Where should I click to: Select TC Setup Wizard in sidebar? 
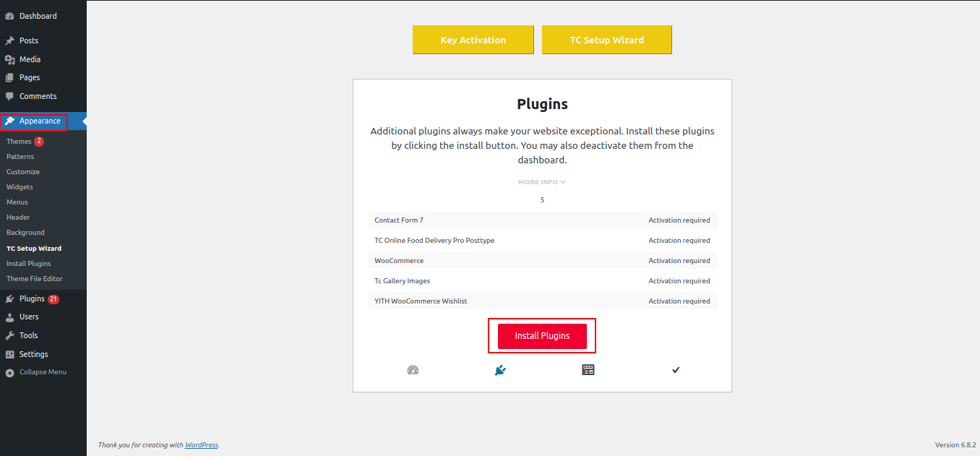point(34,249)
